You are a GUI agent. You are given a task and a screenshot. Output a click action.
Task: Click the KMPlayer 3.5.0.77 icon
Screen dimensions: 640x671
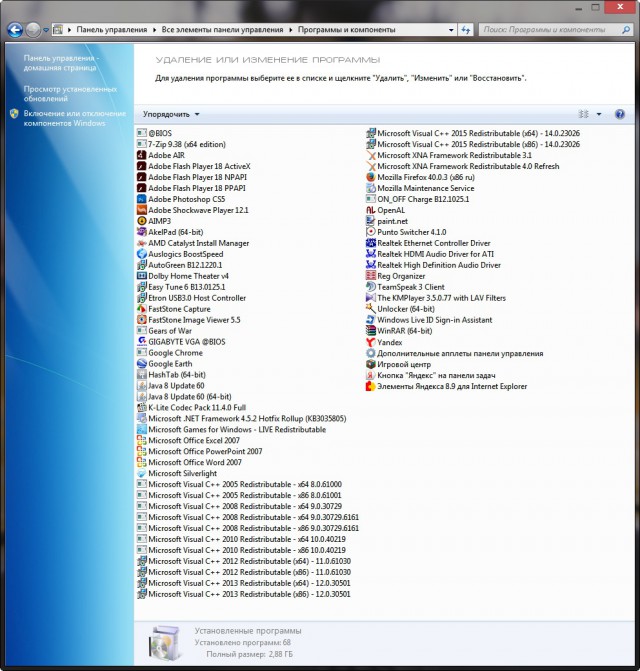370,298
